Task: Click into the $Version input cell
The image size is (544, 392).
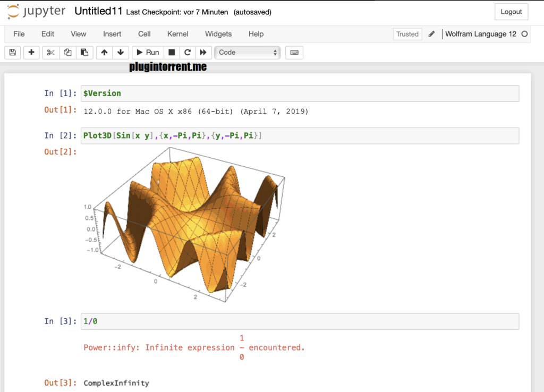Action: click(x=300, y=93)
